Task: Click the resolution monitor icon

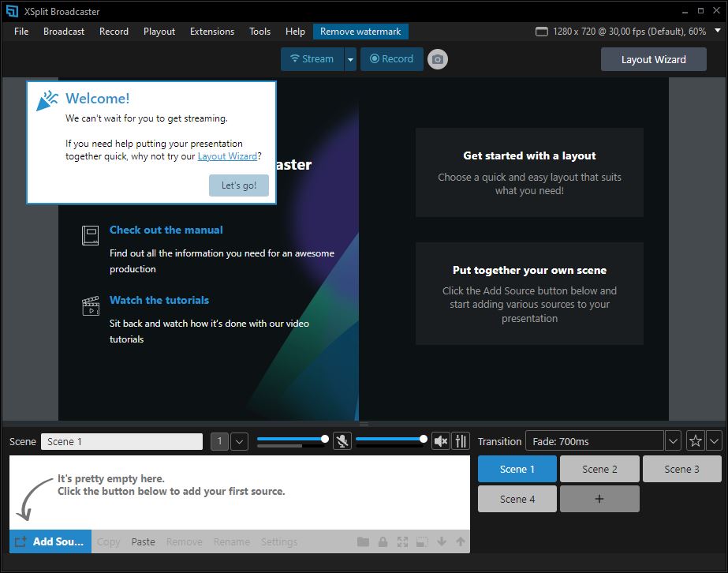Action: (541, 32)
